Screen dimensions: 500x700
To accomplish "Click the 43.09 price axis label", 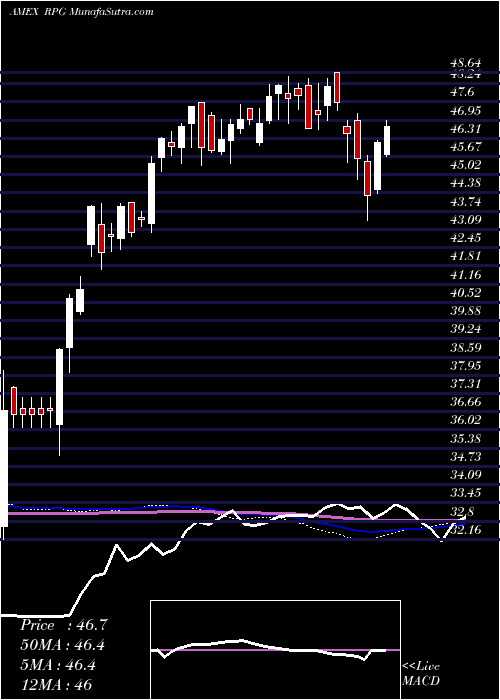I will (465, 220).
